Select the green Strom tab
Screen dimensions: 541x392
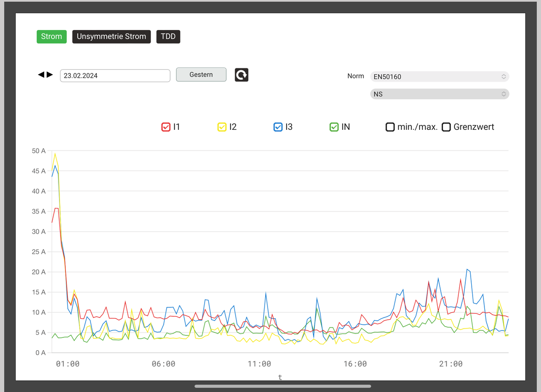pyautogui.click(x=52, y=37)
